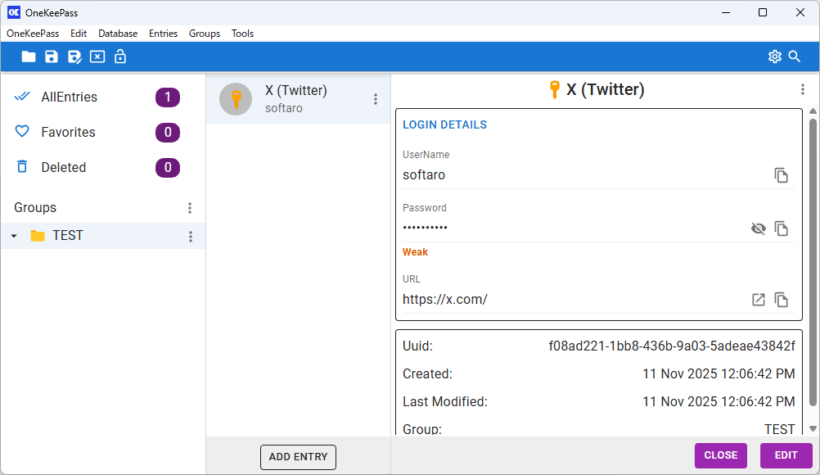Open the Groups section options menu
Image resolution: width=820 pixels, height=475 pixels.
point(190,208)
